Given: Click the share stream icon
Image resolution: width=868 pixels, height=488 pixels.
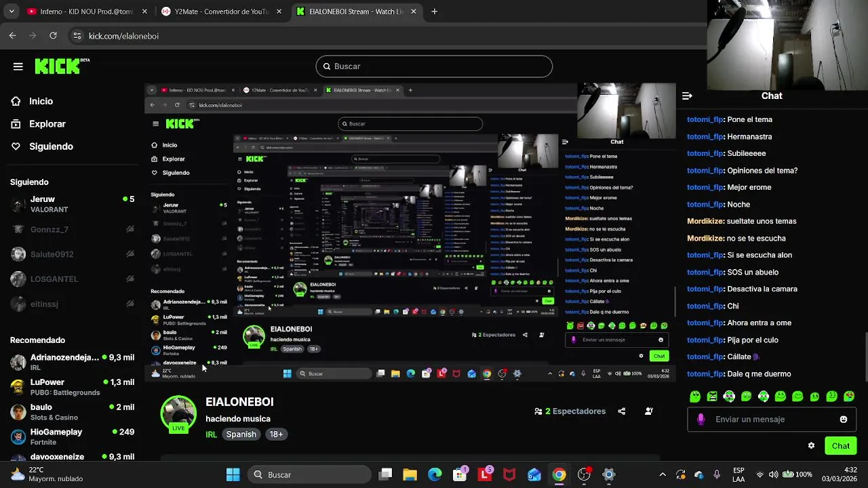Looking at the screenshot, I should pos(622,411).
